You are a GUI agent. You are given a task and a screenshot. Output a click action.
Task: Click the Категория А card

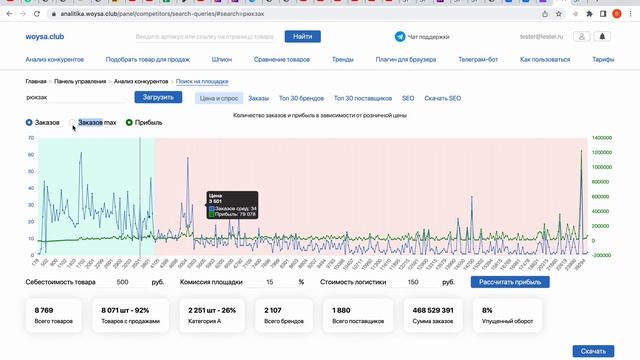[x=212, y=315]
